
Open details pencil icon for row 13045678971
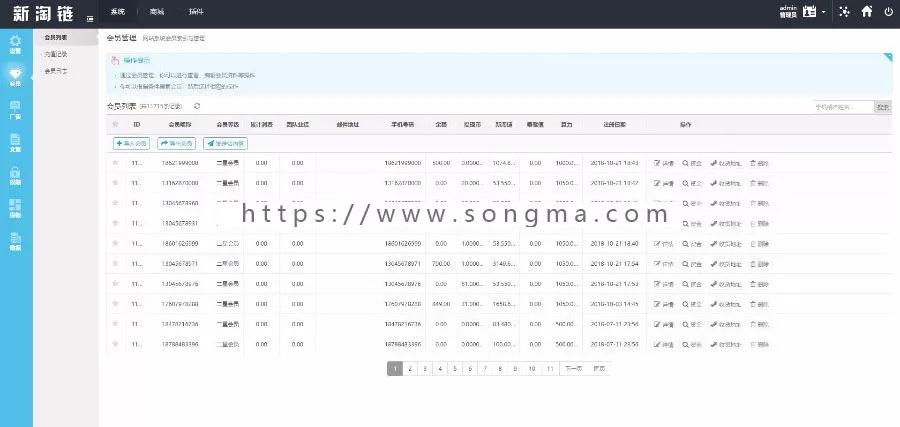657,264
